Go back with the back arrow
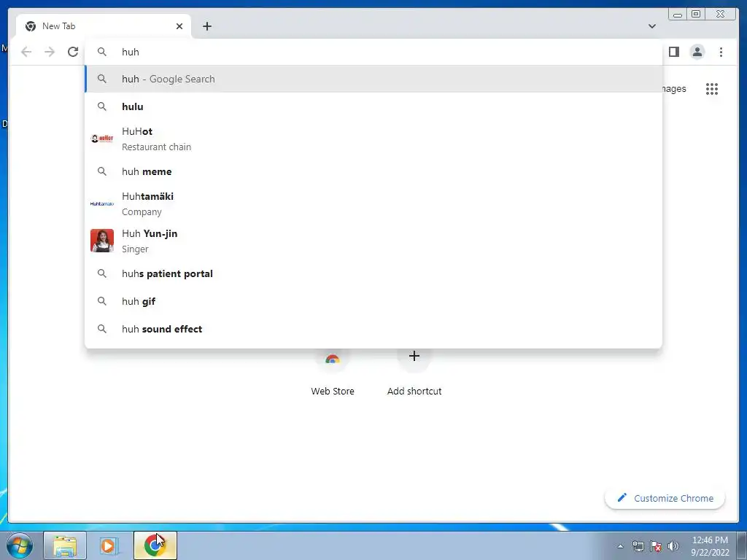This screenshot has width=747, height=560. pyautogui.click(x=26, y=52)
